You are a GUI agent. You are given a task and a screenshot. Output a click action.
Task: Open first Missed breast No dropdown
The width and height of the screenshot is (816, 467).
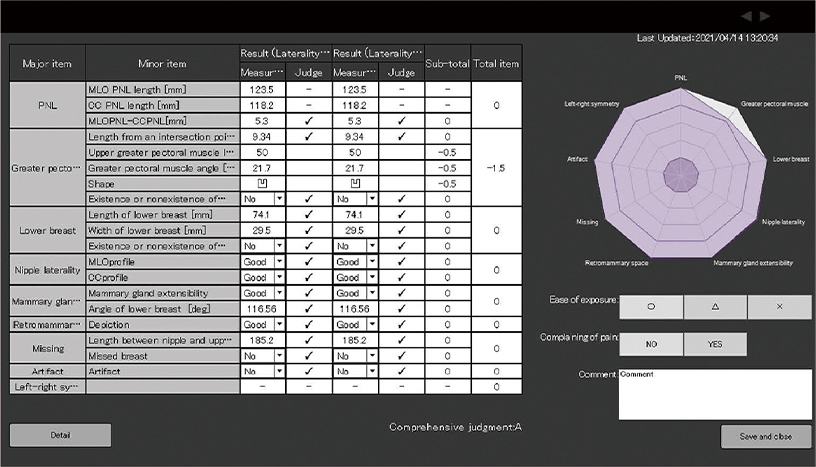pos(279,356)
